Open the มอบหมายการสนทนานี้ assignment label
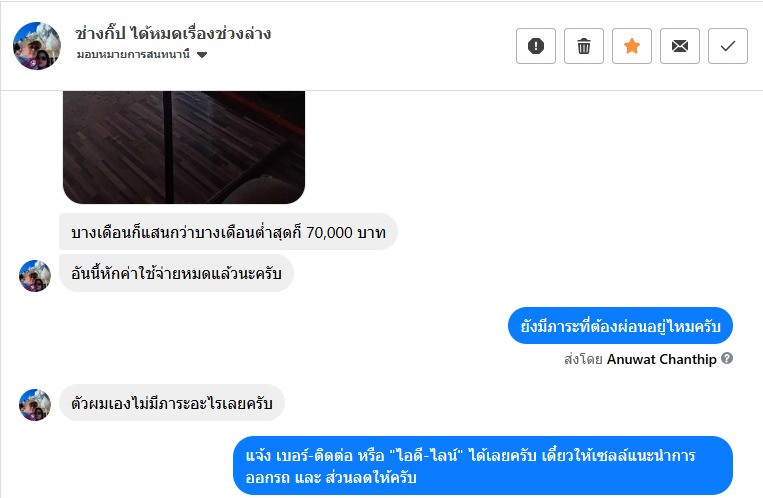This screenshot has width=763, height=498. (133, 54)
